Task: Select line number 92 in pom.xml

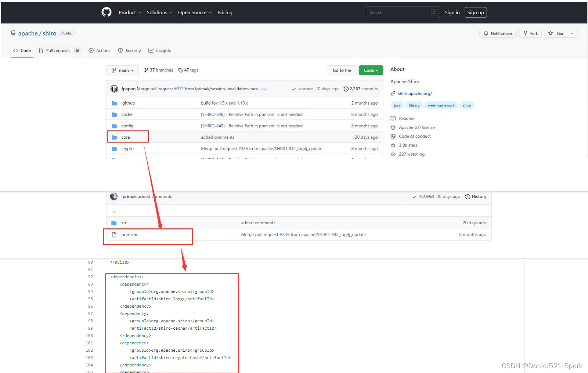Action: 90,277
